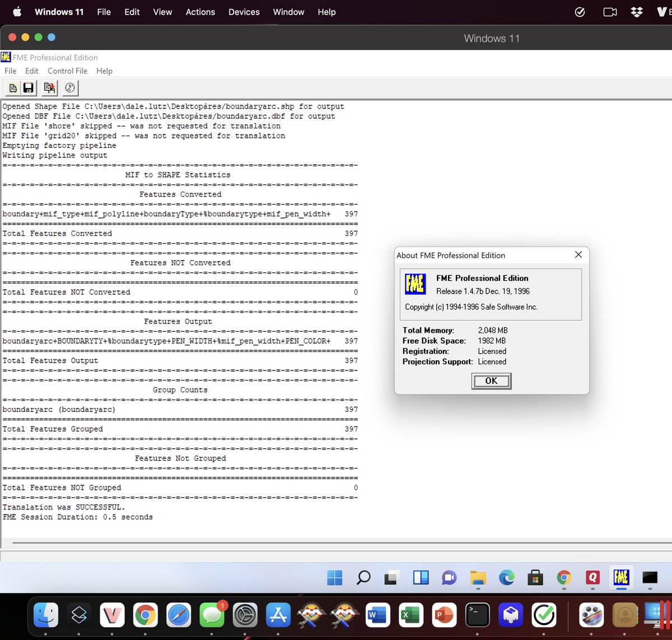The height and width of the screenshot is (640, 672).
Task: Open Terminal from the macOS Dock
Action: pos(478,615)
